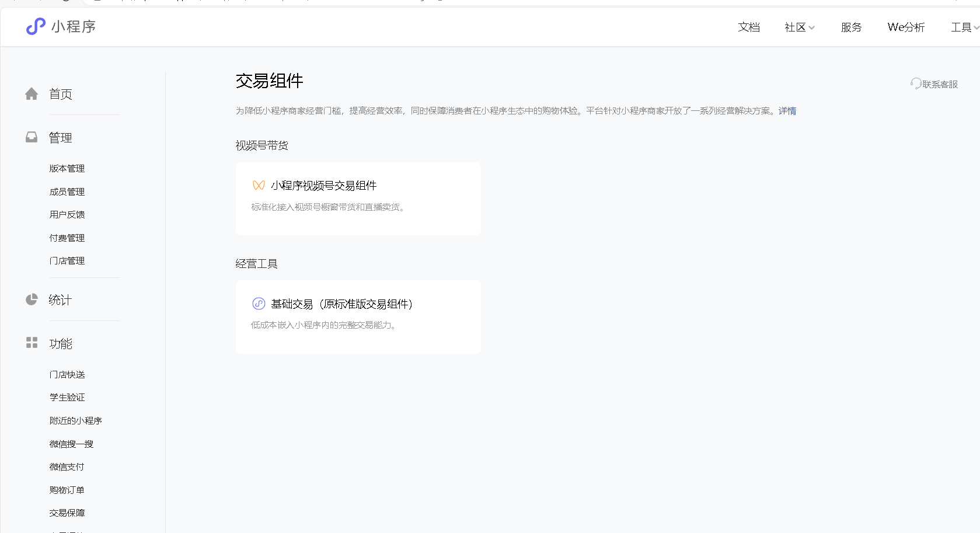980x533 pixels.
Task: Open 微信搜一搜 in the sidebar
Action: click(x=72, y=444)
